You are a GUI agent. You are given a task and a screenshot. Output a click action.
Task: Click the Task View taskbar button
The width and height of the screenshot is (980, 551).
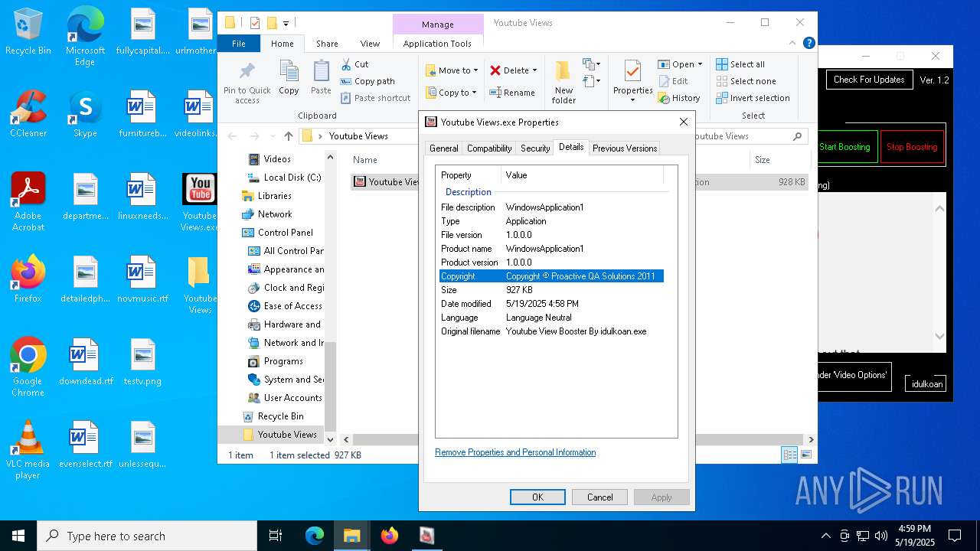tap(276, 536)
